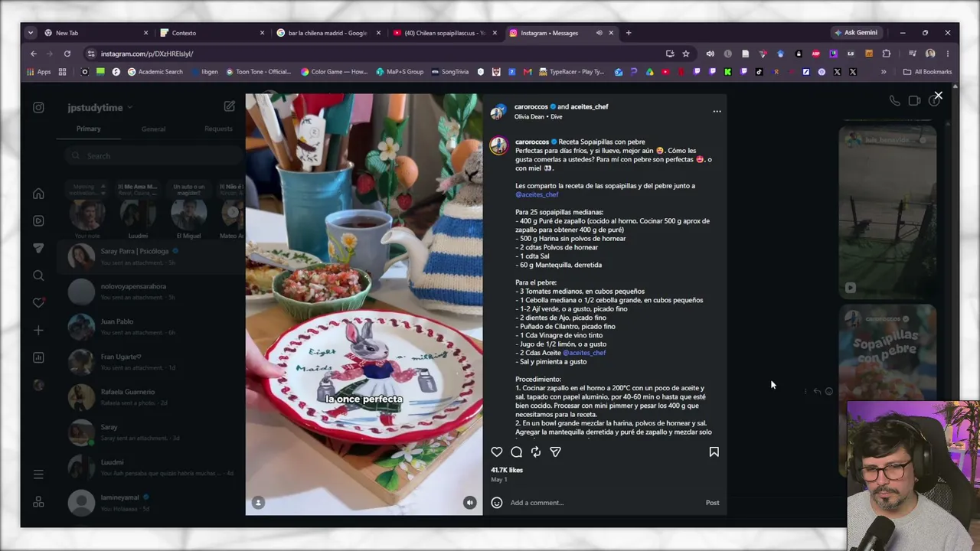Expand the tab search dropdown

click(x=30, y=33)
